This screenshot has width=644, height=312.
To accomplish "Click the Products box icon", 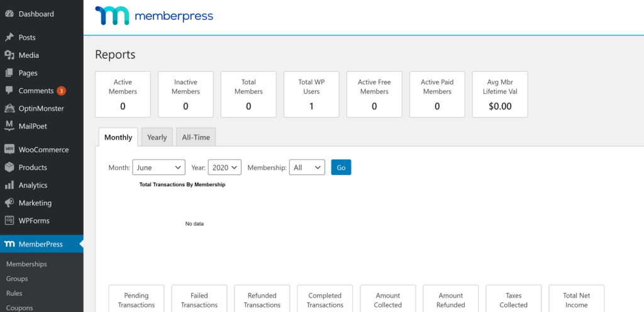I will tap(9, 167).
